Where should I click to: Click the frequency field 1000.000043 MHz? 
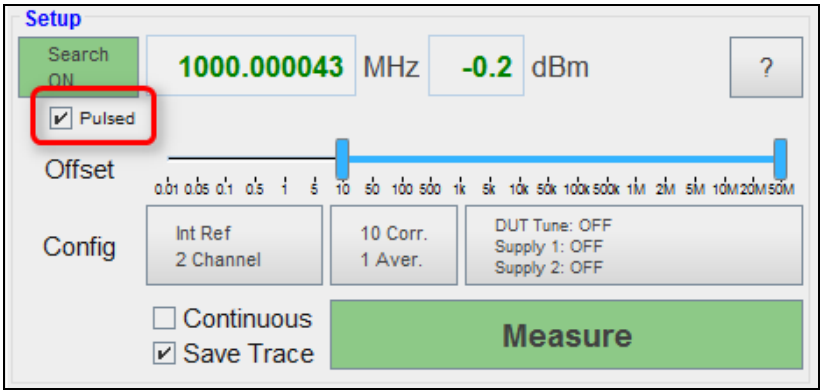pyautogui.click(x=251, y=66)
